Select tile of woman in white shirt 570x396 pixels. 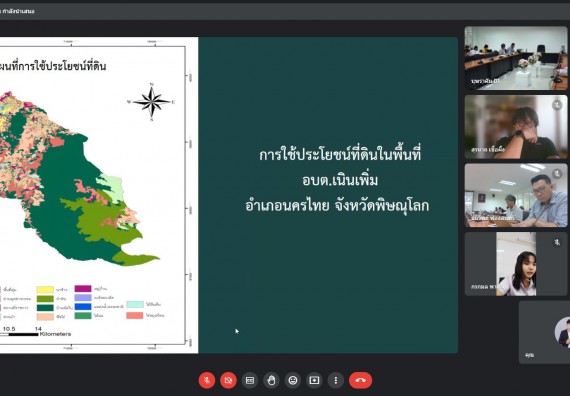point(516,264)
